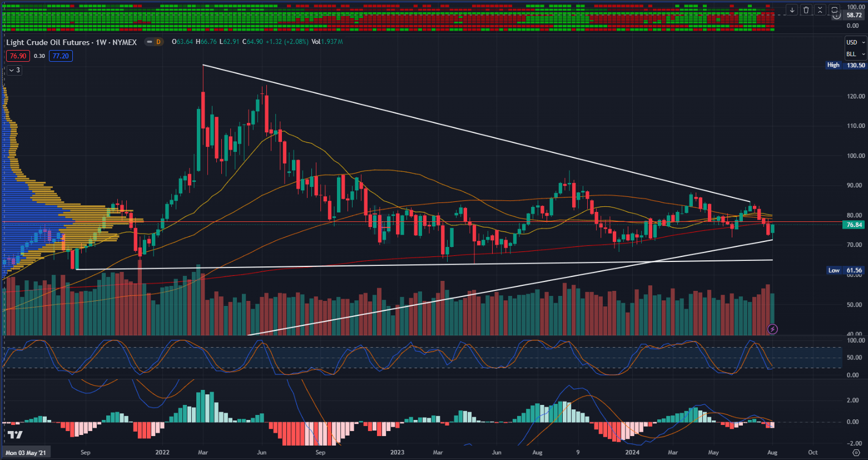Click the dash part of the D pill
The image size is (868, 460).
pos(149,42)
